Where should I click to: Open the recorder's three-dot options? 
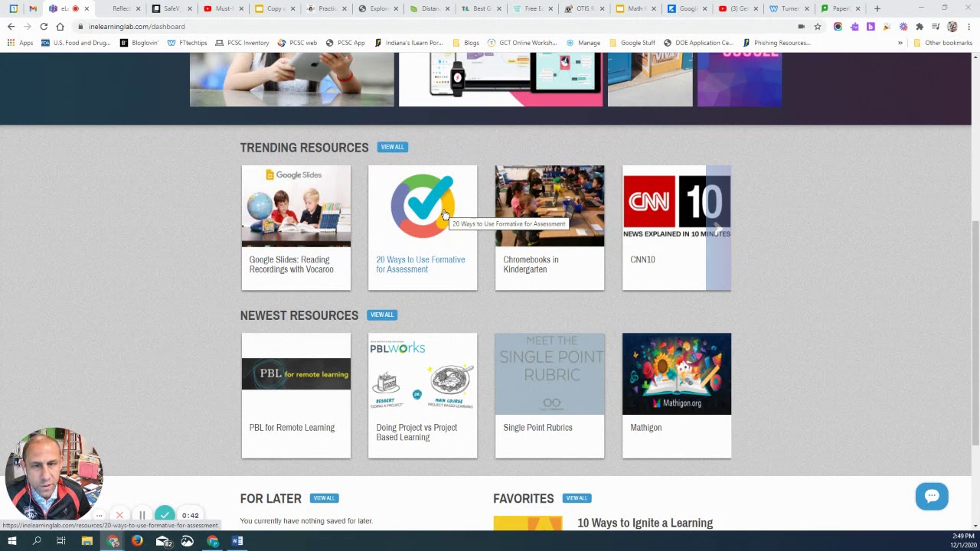99,516
